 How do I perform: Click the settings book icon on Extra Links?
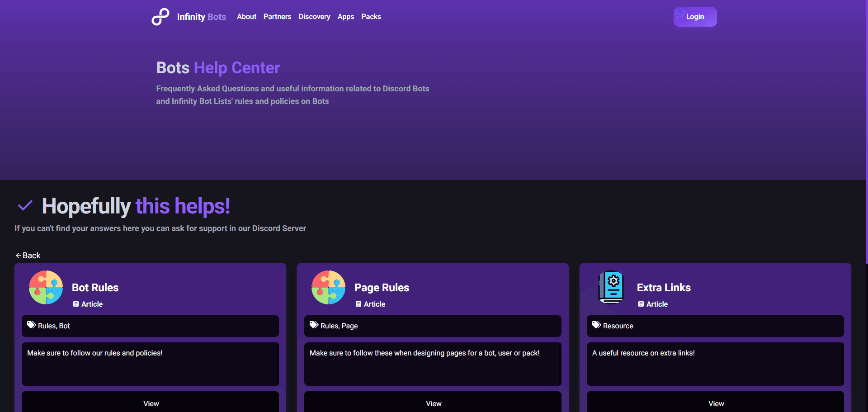611,287
